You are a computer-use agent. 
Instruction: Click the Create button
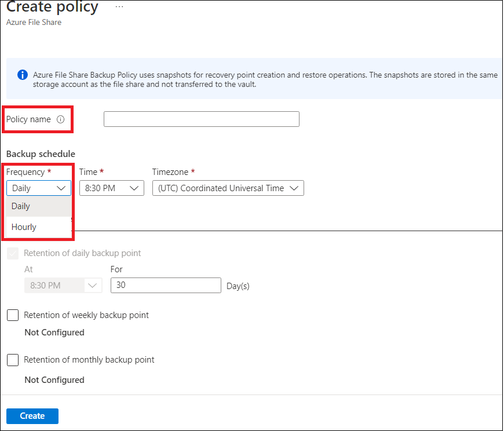[x=32, y=415]
